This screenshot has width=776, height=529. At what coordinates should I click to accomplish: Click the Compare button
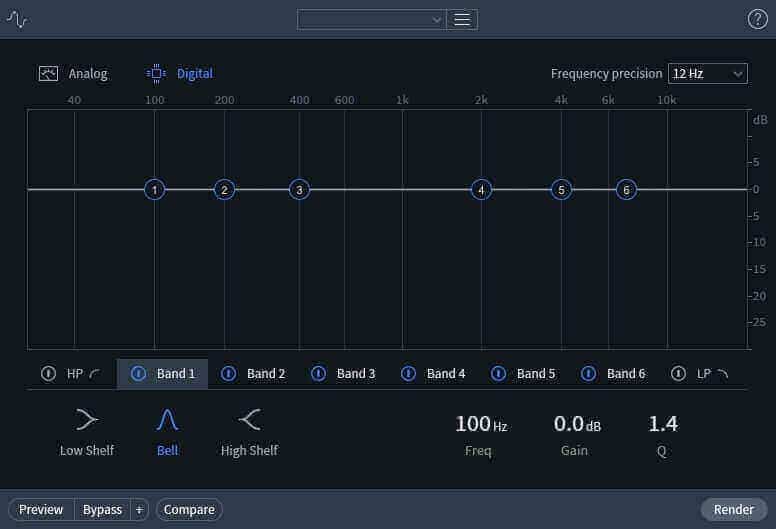[x=190, y=509]
